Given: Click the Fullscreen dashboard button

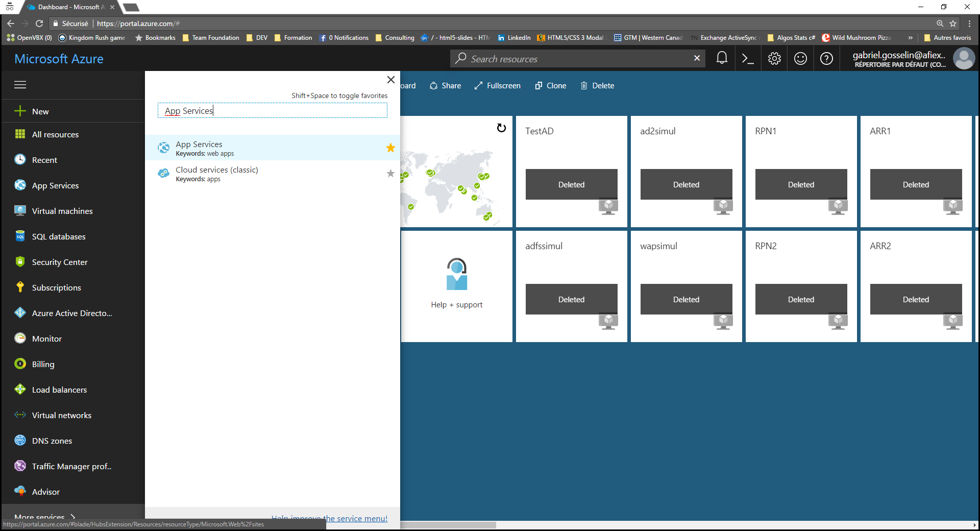Looking at the screenshot, I should (497, 86).
